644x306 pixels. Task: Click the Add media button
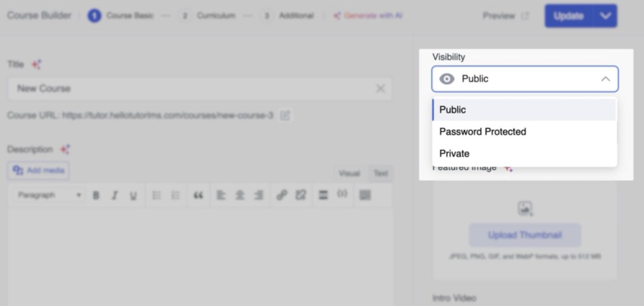pyautogui.click(x=38, y=171)
